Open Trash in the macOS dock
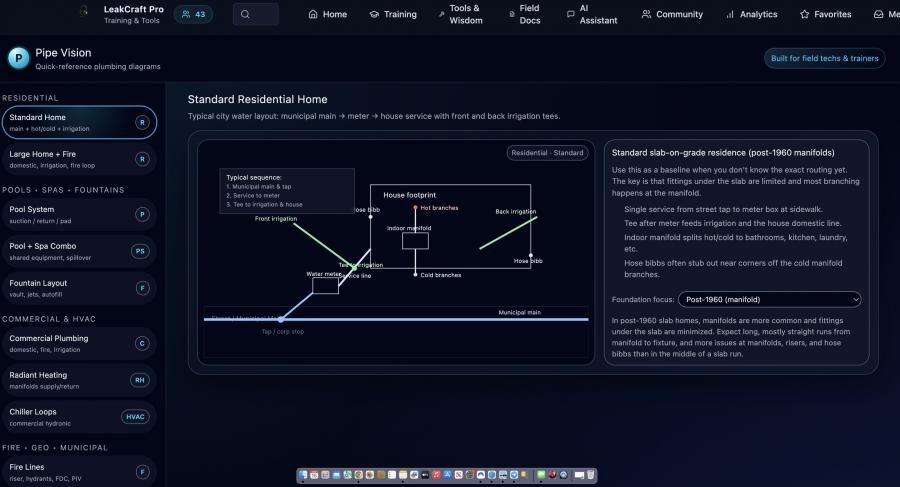Image resolution: width=900 pixels, height=487 pixels. (x=591, y=475)
